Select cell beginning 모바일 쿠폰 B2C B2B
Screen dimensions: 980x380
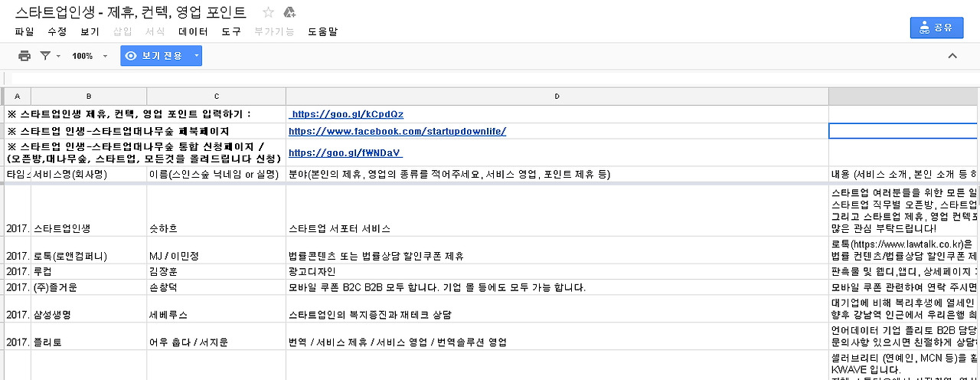[557, 287]
